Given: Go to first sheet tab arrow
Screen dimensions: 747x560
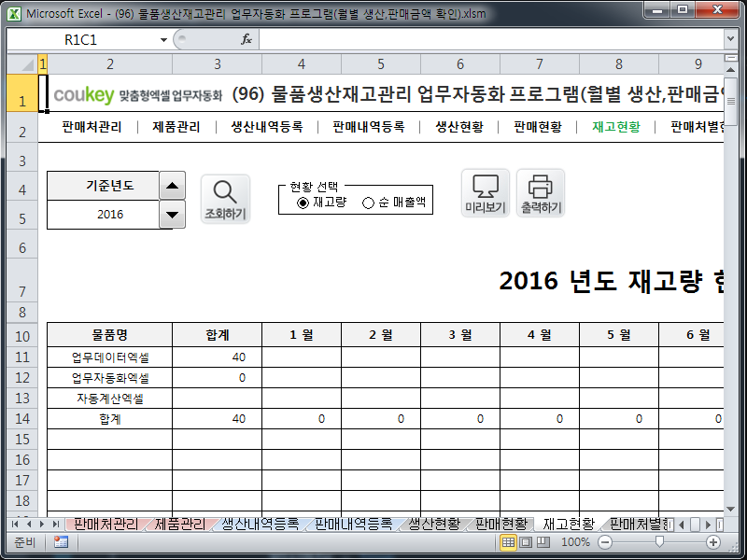Looking at the screenshot, I should point(15,525).
